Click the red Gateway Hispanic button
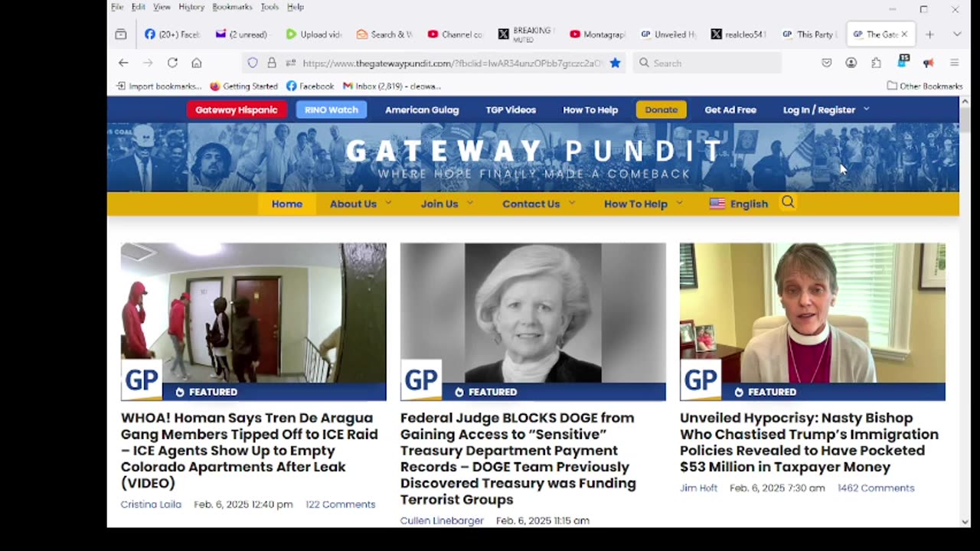This screenshot has height=551, width=980. (x=236, y=109)
